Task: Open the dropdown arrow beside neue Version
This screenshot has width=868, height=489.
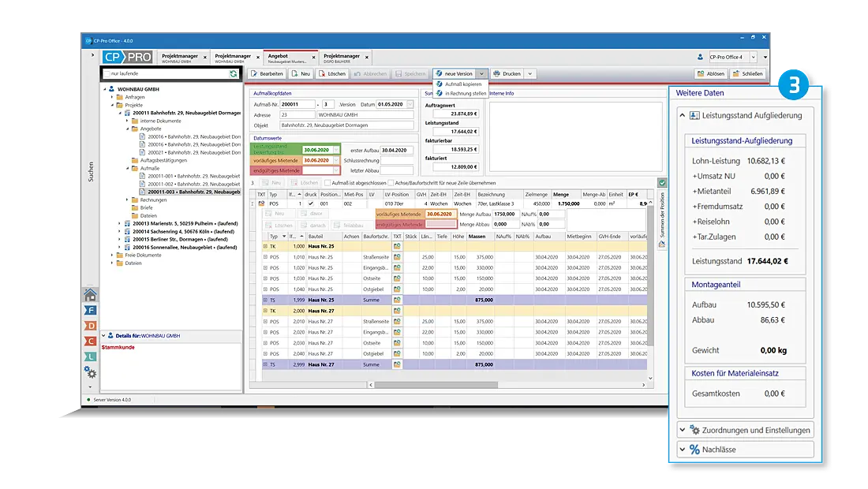Action: pyautogui.click(x=481, y=73)
